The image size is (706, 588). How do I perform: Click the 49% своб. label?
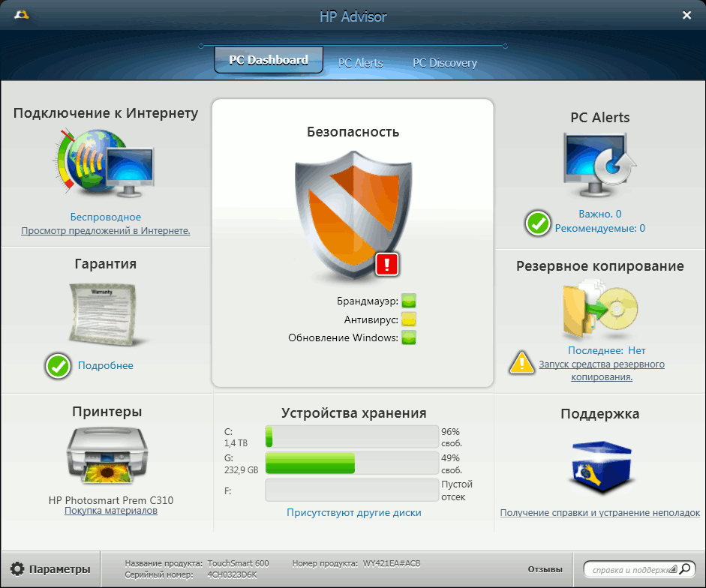pyautogui.click(x=452, y=463)
